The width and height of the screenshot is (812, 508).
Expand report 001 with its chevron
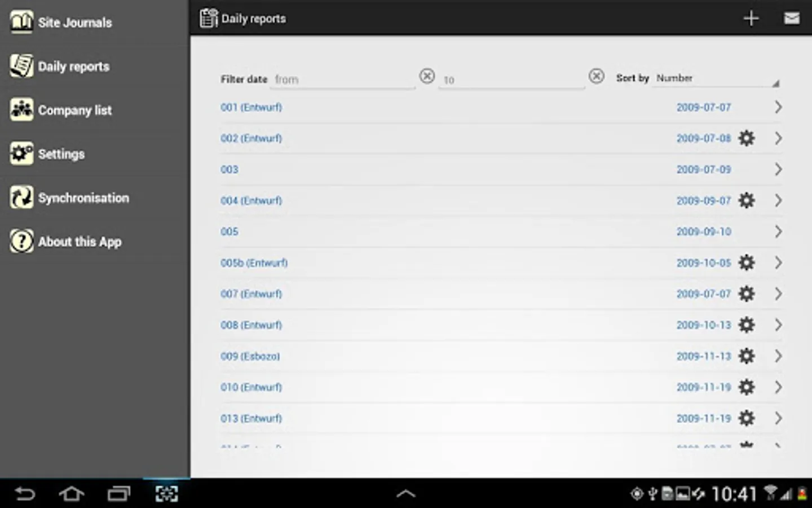[778, 107]
